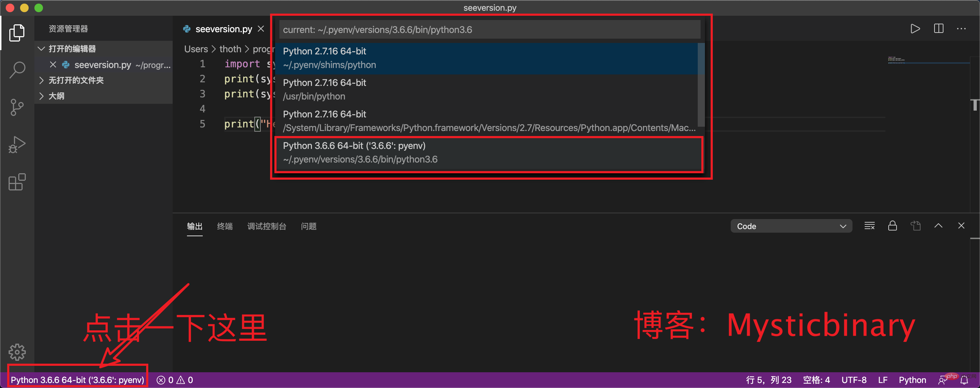Switch to the 调试控制台 tab

pyautogui.click(x=267, y=226)
